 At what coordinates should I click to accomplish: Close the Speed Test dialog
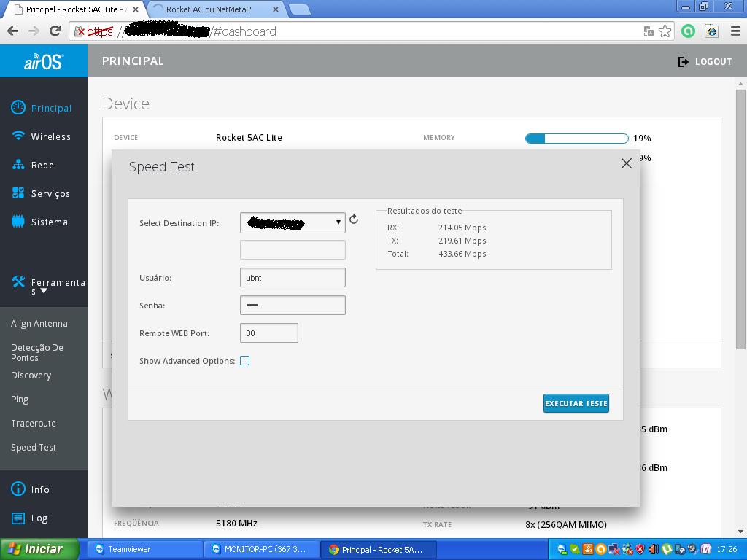(627, 163)
